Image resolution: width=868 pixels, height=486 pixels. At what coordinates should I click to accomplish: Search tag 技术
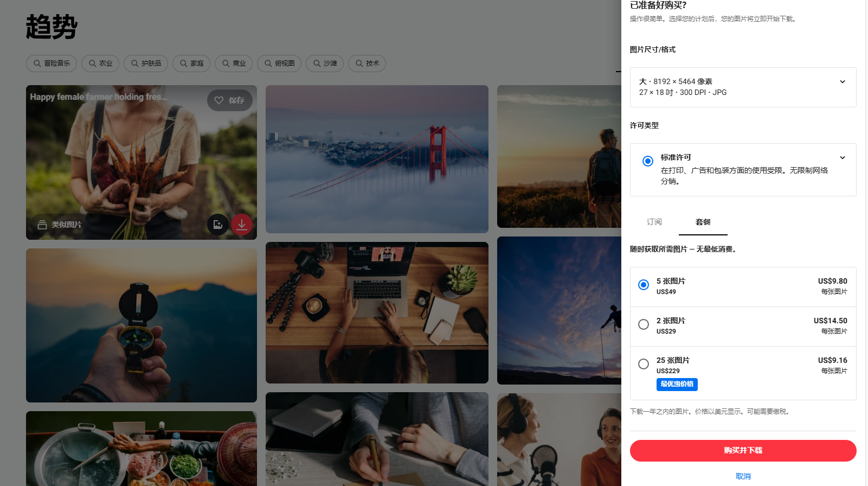point(367,63)
